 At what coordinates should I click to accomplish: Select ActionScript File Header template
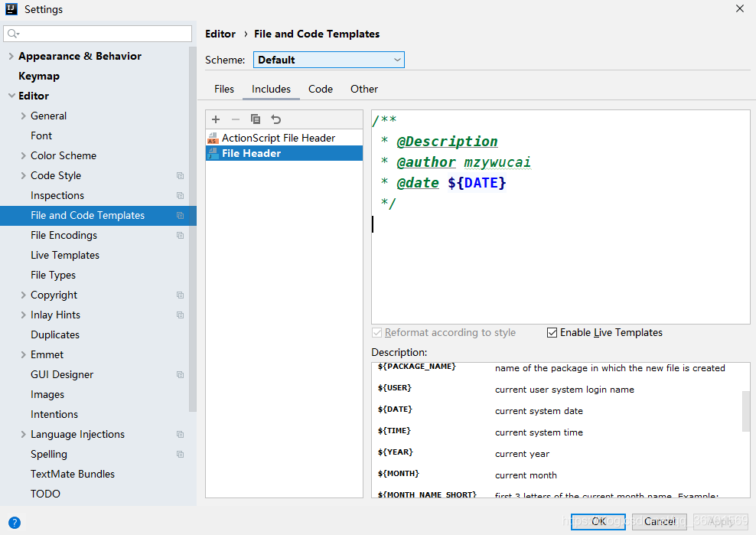pyautogui.click(x=284, y=138)
